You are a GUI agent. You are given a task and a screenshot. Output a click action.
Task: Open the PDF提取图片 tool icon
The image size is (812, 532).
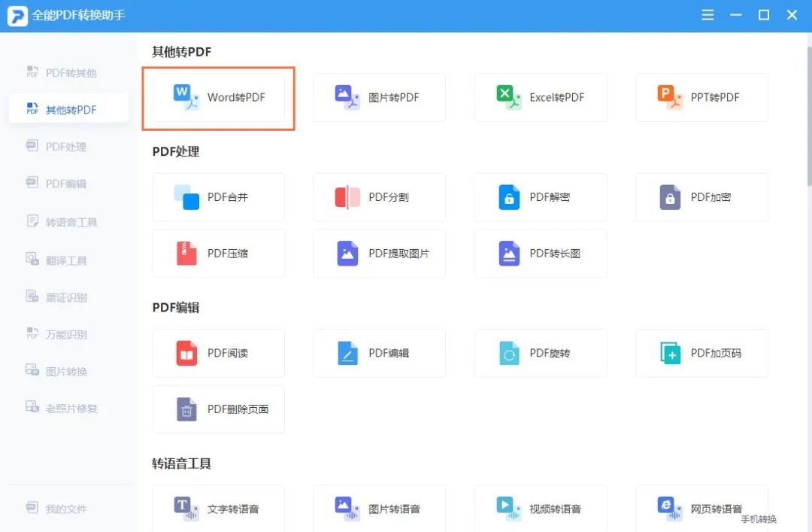pos(347,253)
